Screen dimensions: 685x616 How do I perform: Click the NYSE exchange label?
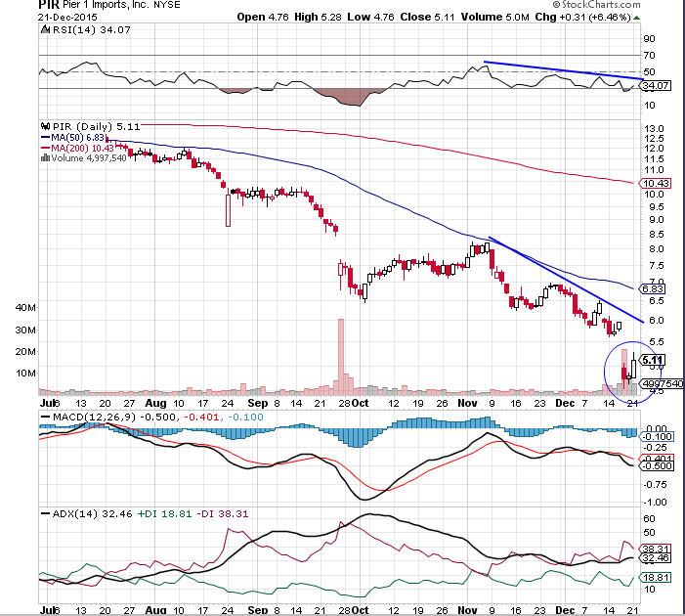(x=166, y=5)
